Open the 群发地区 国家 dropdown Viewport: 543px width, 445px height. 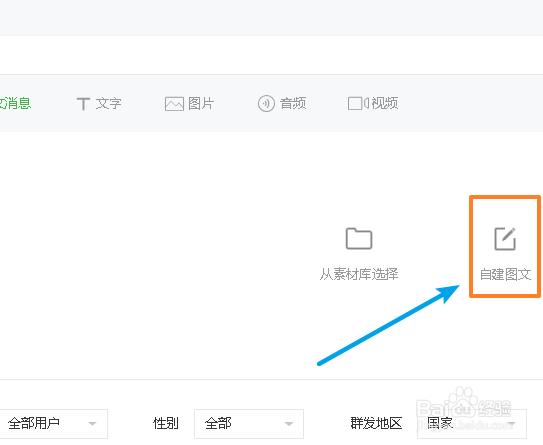click(x=472, y=424)
